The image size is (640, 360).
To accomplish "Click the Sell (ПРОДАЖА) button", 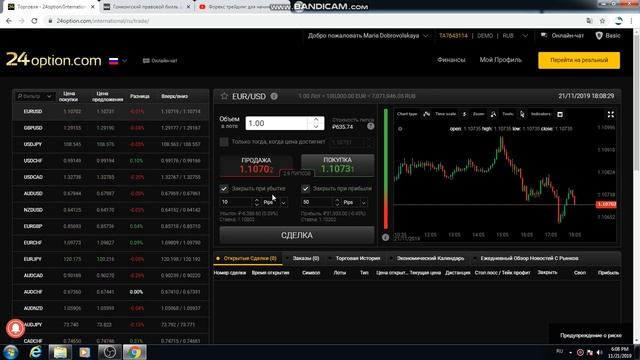I will (256, 165).
